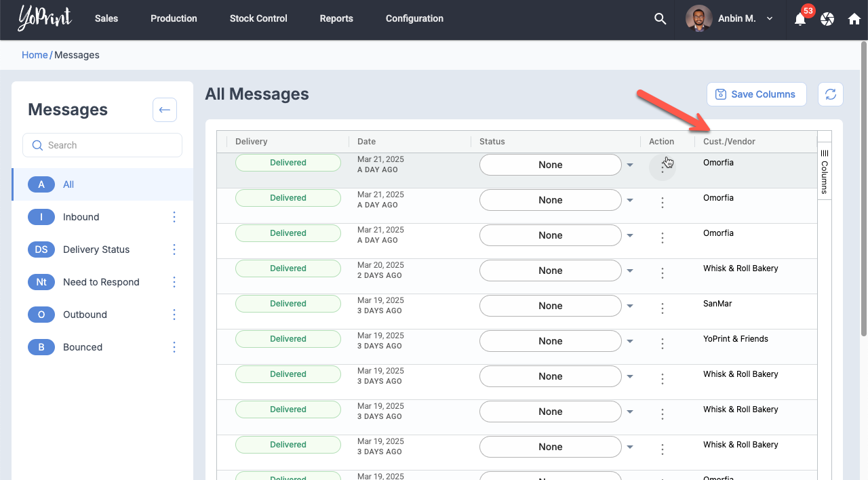Open action menu for SanMar message row
The height and width of the screenshot is (480, 868).
click(x=663, y=308)
